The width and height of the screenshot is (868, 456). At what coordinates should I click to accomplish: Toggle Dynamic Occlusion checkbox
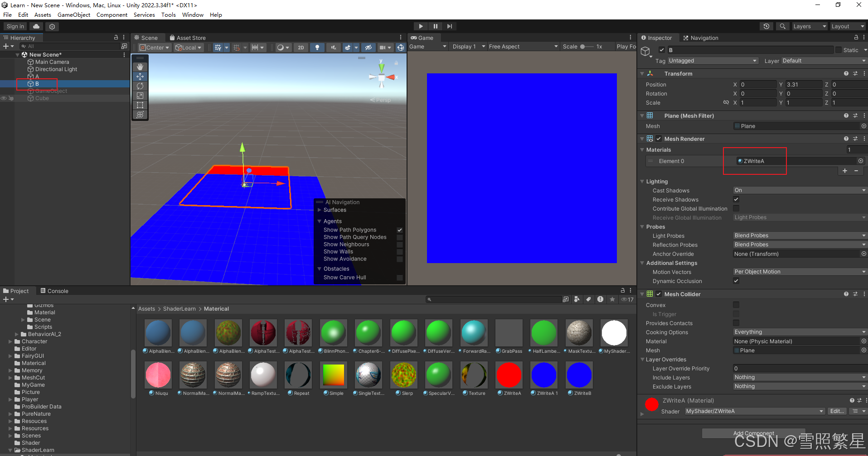pos(736,281)
